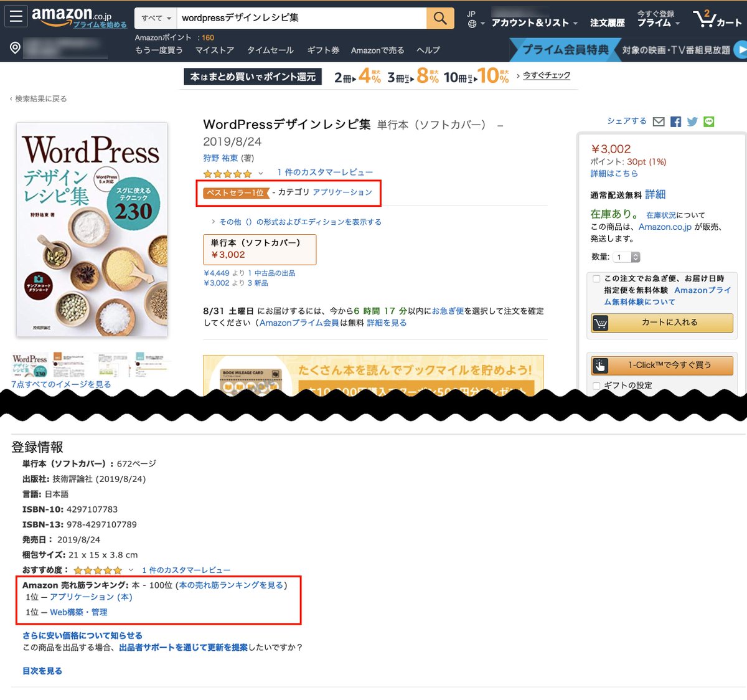
Task: Open the hamburger menu icon
Action: tap(16, 17)
